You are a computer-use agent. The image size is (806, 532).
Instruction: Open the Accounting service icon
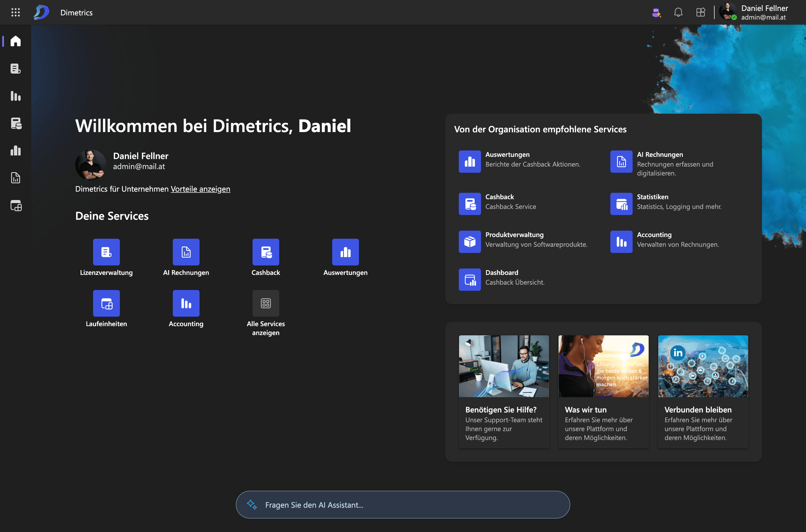(186, 303)
